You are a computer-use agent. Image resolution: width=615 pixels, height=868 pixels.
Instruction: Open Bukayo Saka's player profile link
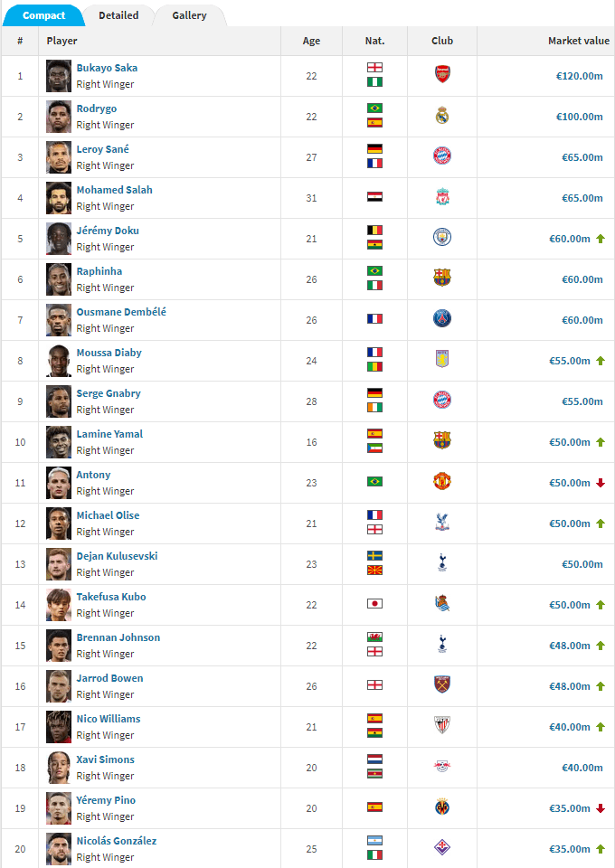[107, 68]
